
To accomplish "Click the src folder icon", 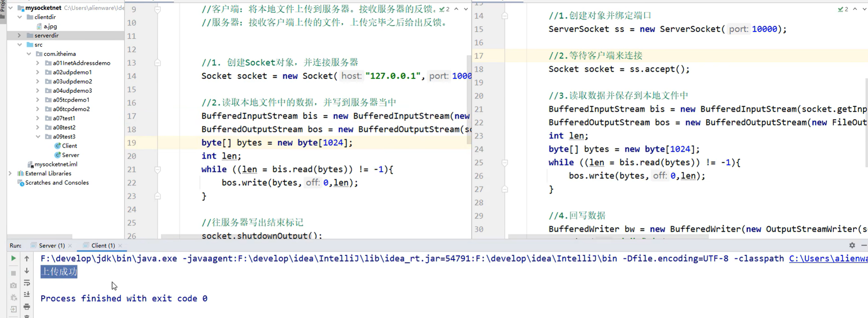I will [x=30, y=44].
